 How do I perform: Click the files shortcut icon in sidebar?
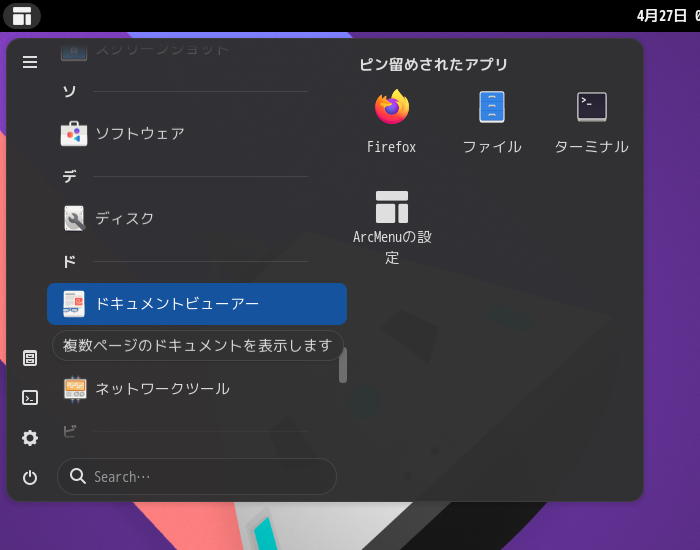pyautogui.click(x=30, y=358)
